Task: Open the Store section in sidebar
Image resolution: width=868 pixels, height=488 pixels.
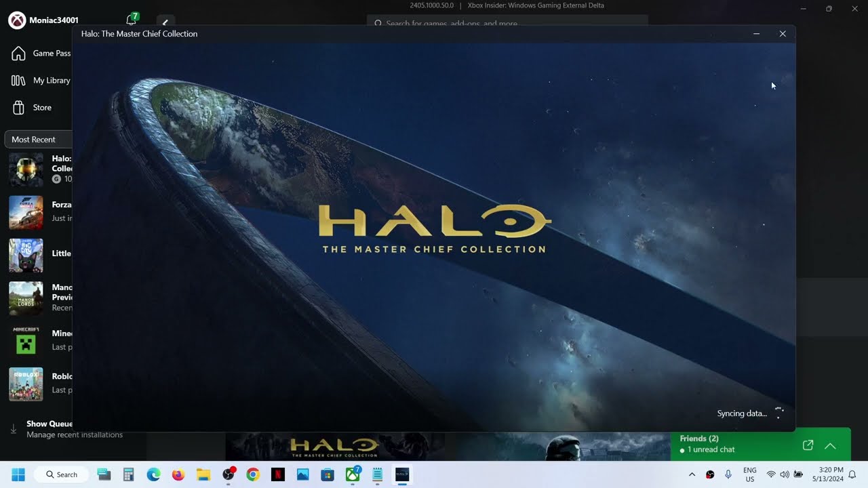Action: 33,108
